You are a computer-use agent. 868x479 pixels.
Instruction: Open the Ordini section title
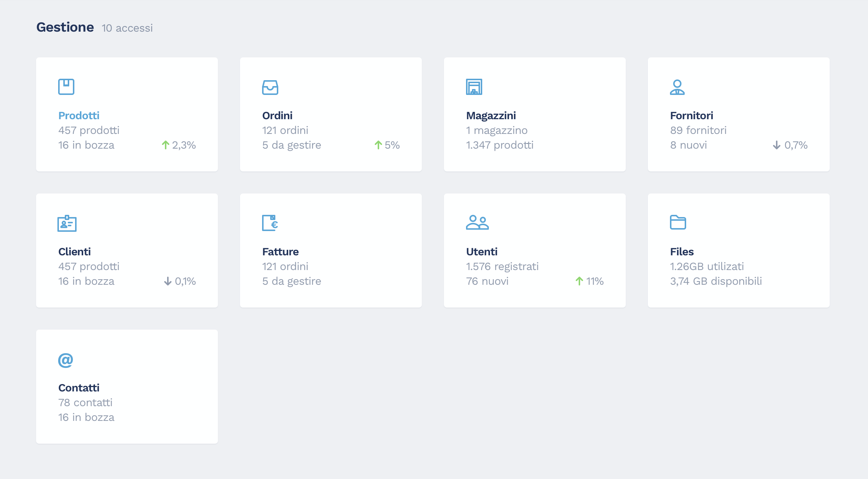click(277, 116)
